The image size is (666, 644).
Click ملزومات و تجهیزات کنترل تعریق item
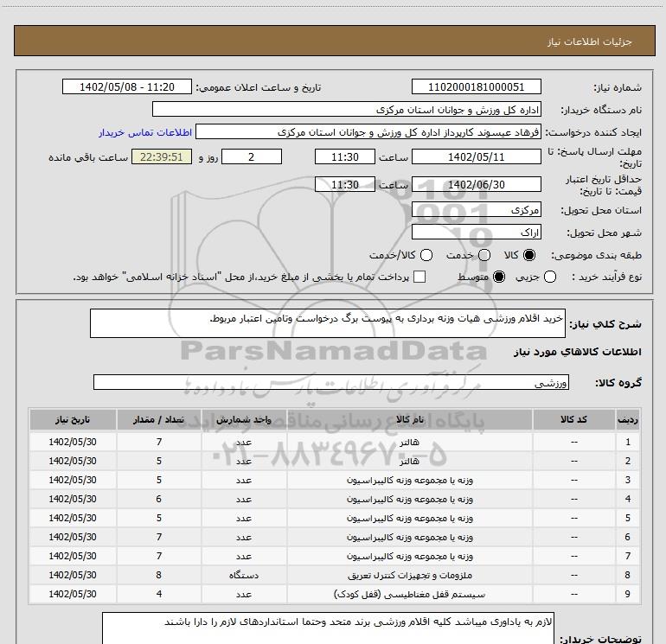pyautogui.click(x=410, y=575)
